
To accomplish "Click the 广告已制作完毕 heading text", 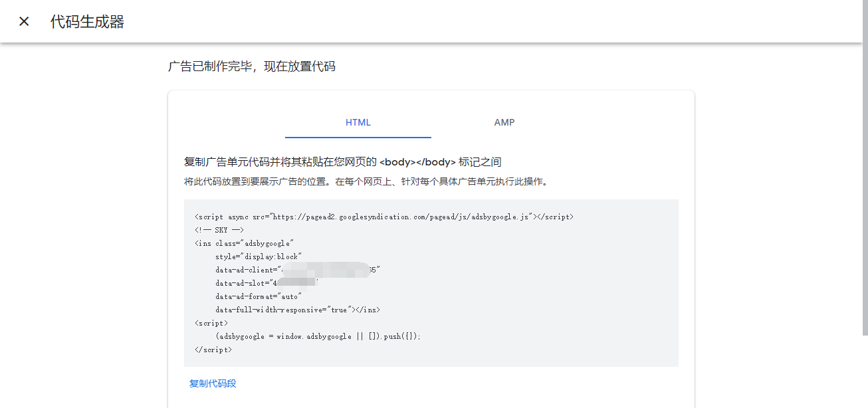I will (251, 66).
